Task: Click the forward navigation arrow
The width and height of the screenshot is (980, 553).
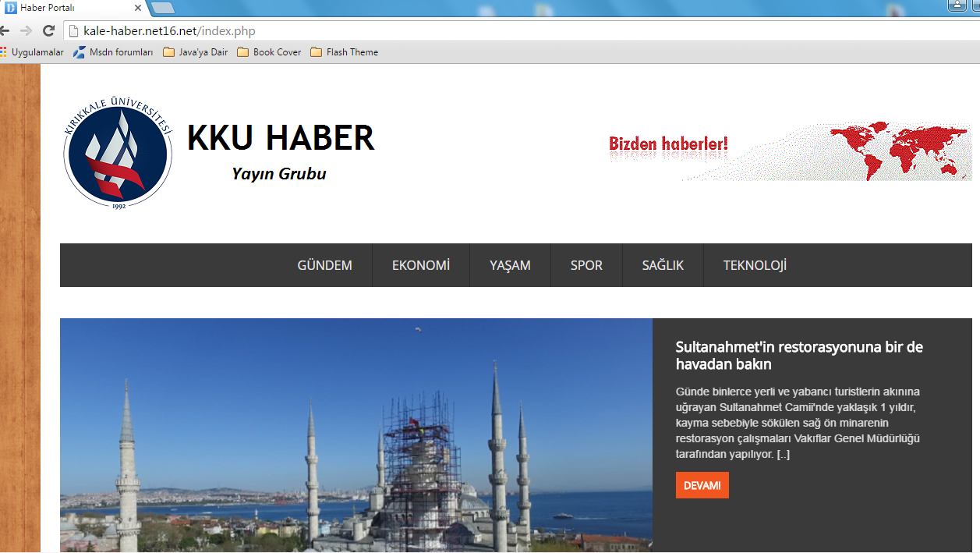Action: (x=28, y=30)
